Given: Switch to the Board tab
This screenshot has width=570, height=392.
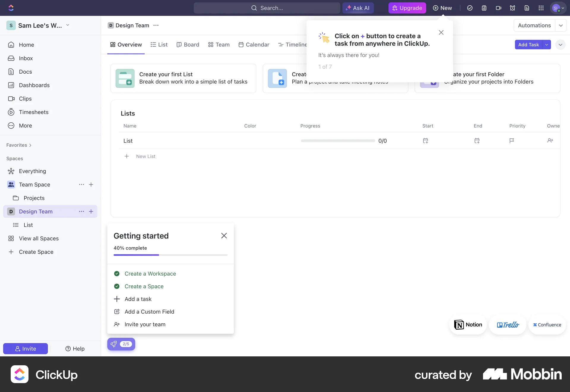Looking at the screenshot, I should (188, 45).
